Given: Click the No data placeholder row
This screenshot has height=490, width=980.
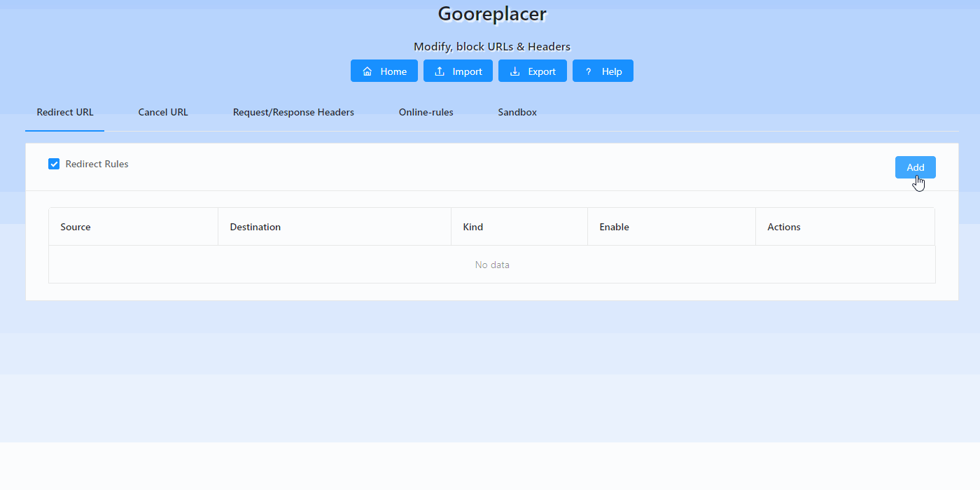Looking at the screenshot, I should pyautogui.click(x=492, y=265).
